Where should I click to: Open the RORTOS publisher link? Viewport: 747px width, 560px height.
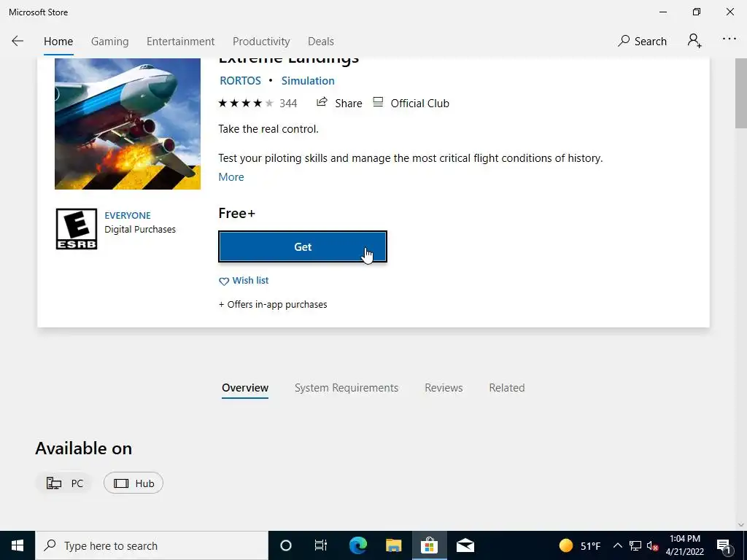pos(240,80)
